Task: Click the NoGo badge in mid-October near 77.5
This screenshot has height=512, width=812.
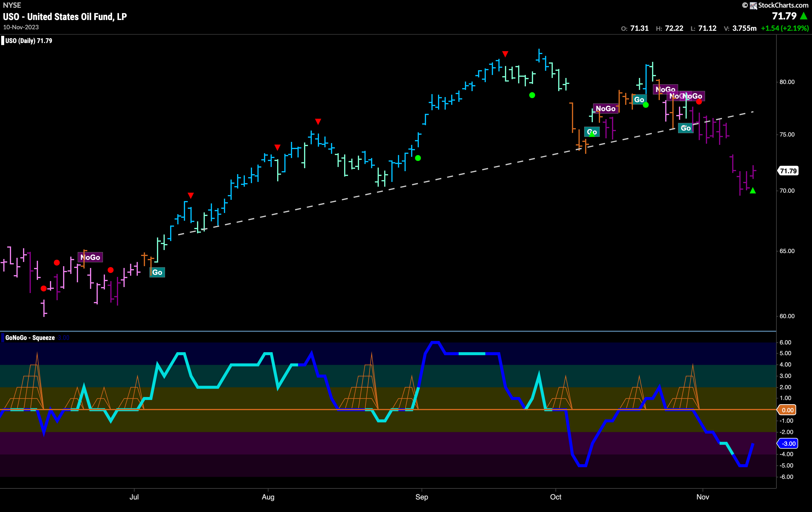Action: (606, 108)
